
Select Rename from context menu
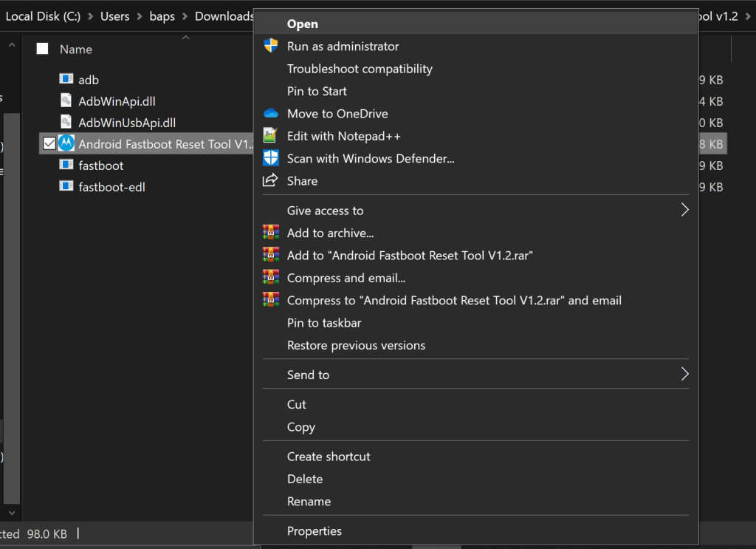476,501
